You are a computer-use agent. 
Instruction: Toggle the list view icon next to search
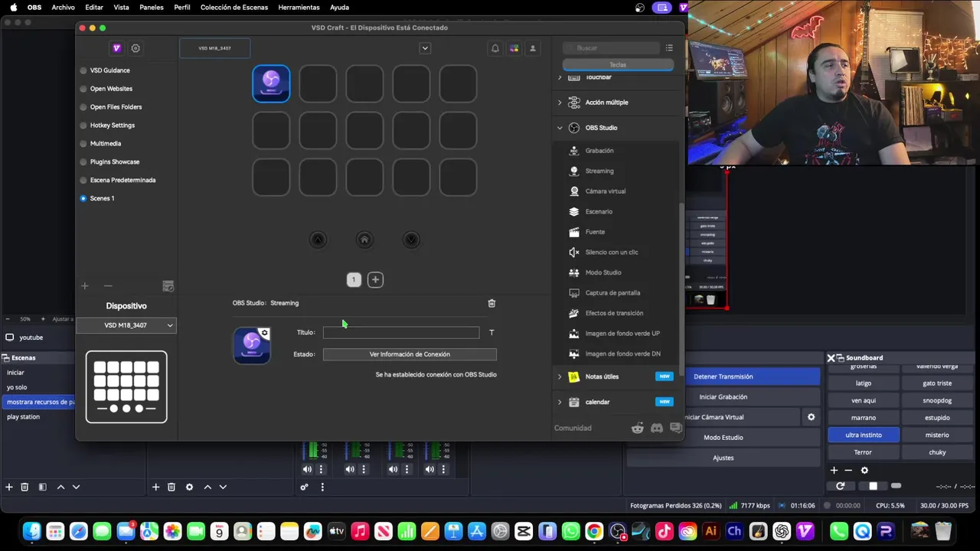[669, 48]
